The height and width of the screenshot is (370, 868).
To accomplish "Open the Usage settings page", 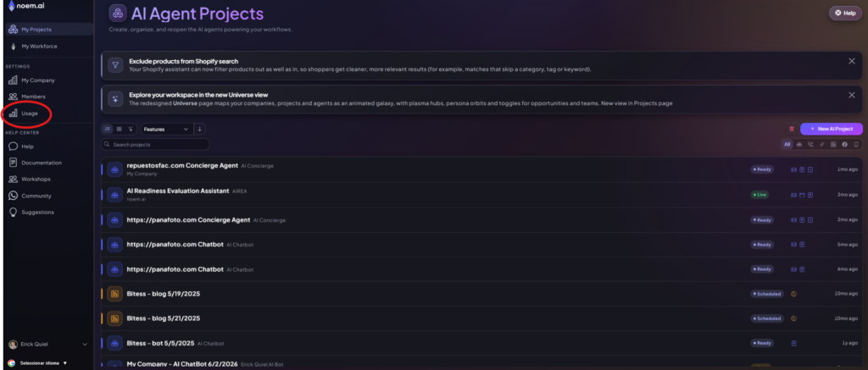I will (28, 113).
